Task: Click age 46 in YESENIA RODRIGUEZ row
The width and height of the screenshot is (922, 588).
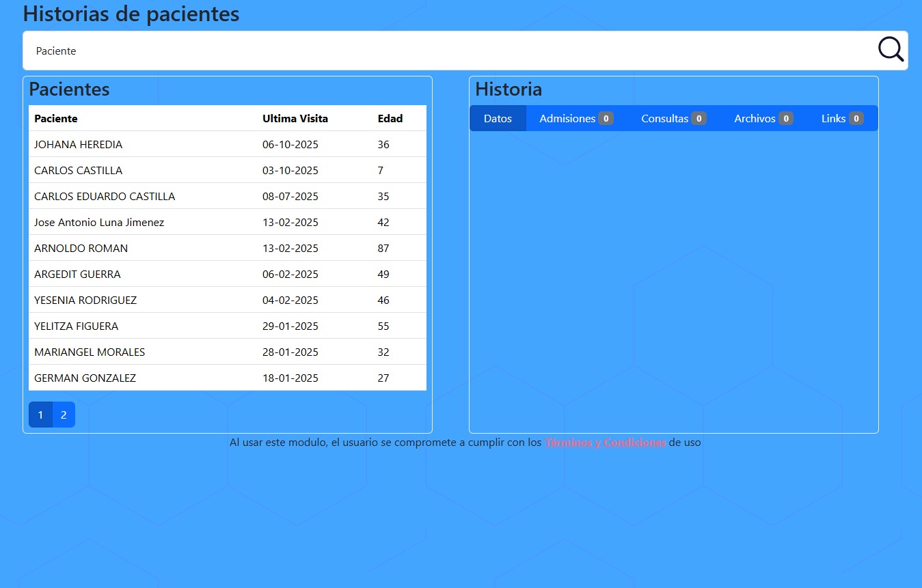Action: [x=383, y=300]
